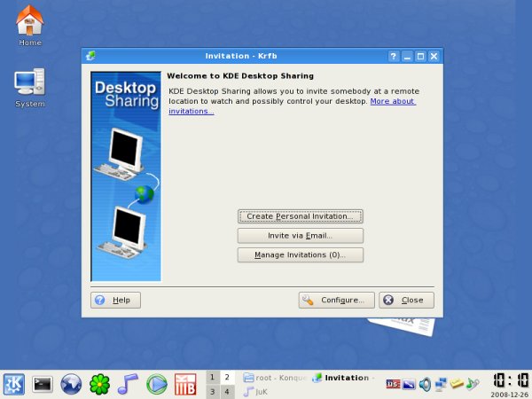This screenshot has width=532, height=399.
Task: Click Create Personal Invitation button
Action: [301, 216]
